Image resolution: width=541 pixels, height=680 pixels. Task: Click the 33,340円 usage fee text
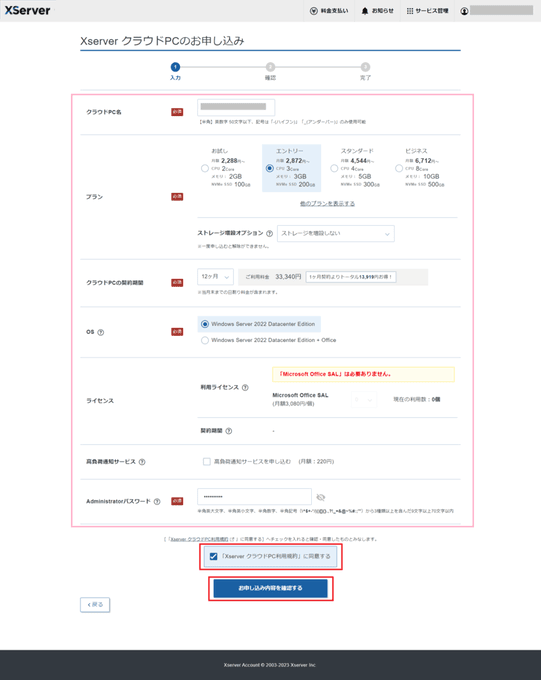click(x=288, y=277)
